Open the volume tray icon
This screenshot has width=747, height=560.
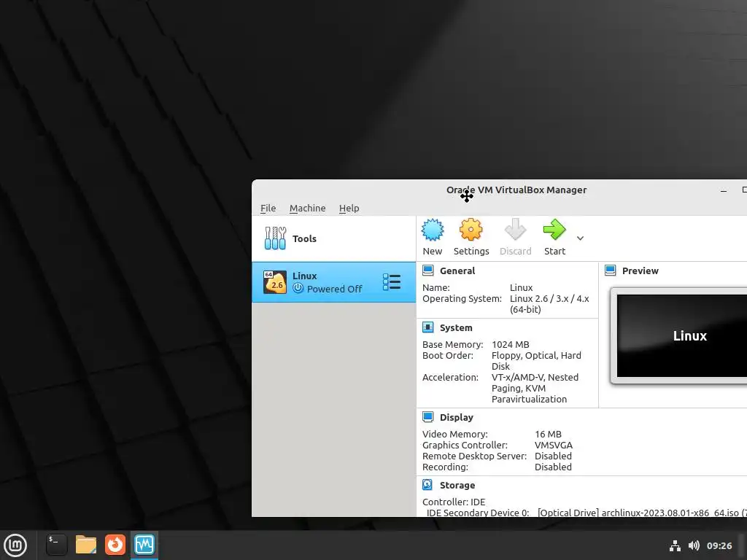[694, 545]
